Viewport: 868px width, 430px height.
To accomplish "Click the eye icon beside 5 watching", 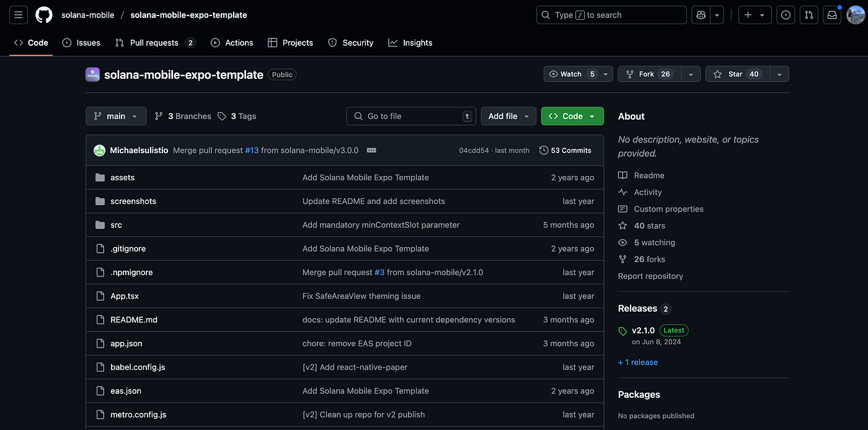I will [x=623, y=242].
